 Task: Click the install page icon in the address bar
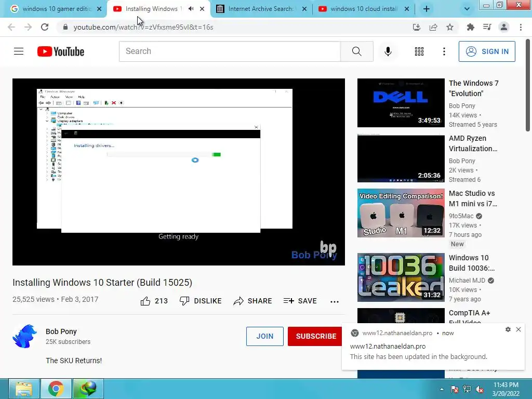pyautogui.click(x=416, y=27)
